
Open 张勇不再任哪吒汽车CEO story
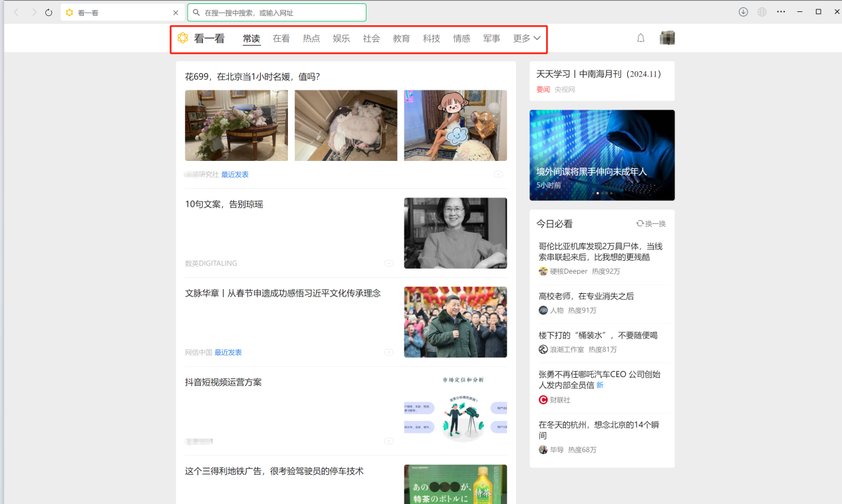600,380
